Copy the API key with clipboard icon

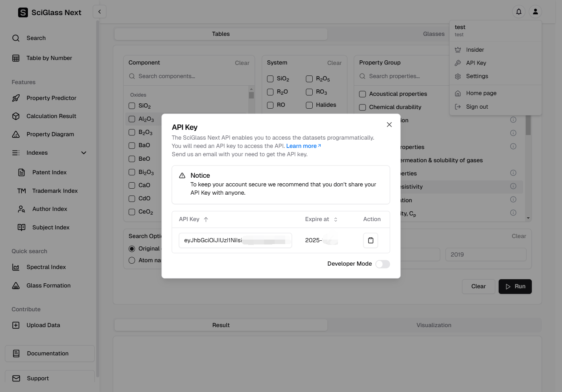tap(370, 240)
